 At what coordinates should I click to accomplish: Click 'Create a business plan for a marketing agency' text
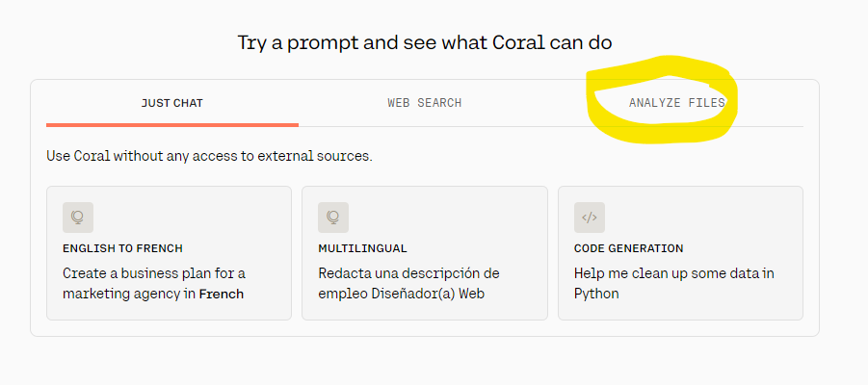(x=154, y=283)
